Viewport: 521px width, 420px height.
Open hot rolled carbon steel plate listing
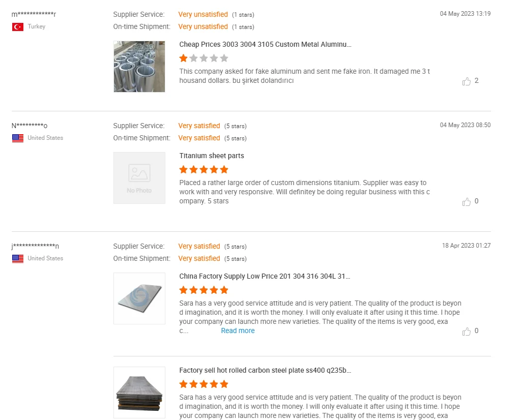[265, 370]
